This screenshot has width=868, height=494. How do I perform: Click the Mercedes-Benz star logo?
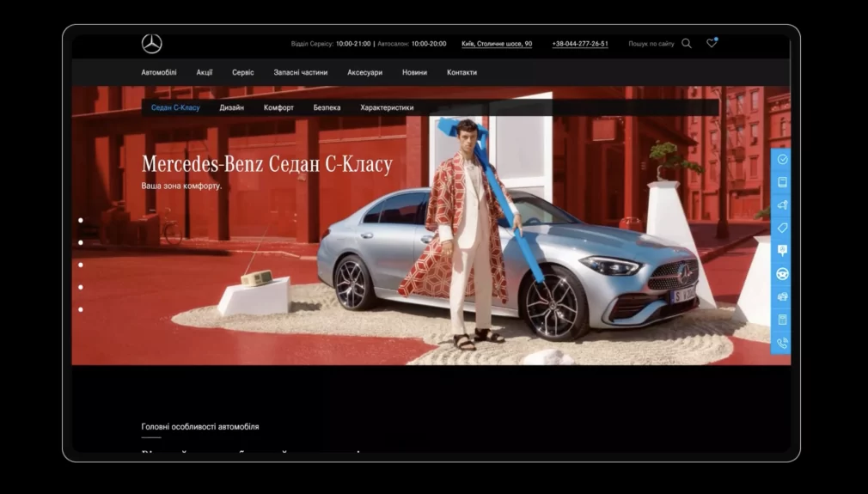click(x=151, y=44)
